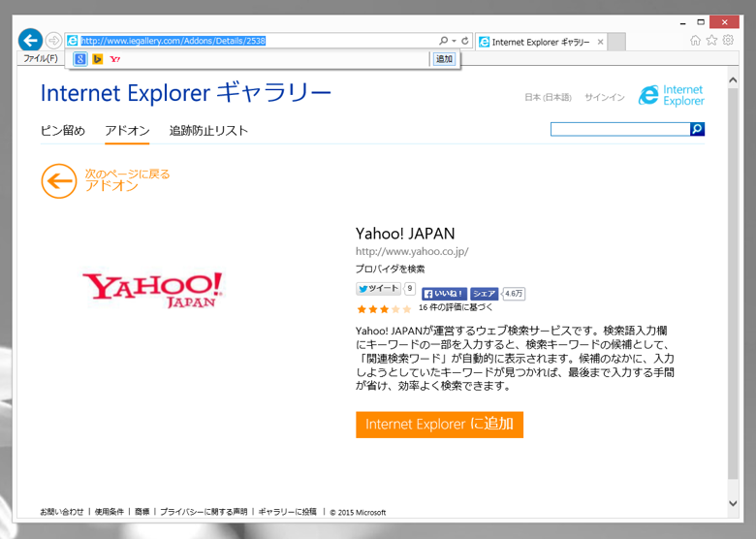
Task: Open プライバシーに関する声明 footer link
Action: point(204,512)
